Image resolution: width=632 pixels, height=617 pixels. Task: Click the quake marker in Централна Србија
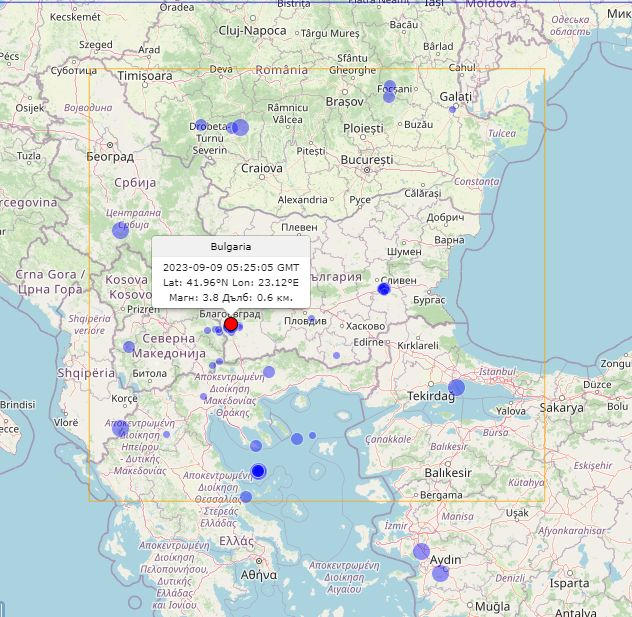[120, 230]
